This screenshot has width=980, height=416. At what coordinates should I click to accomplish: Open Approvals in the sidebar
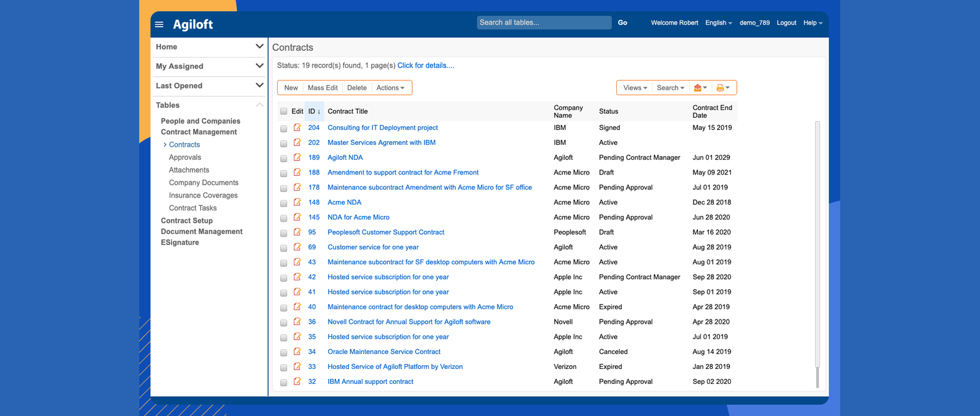tap(185, 157)
